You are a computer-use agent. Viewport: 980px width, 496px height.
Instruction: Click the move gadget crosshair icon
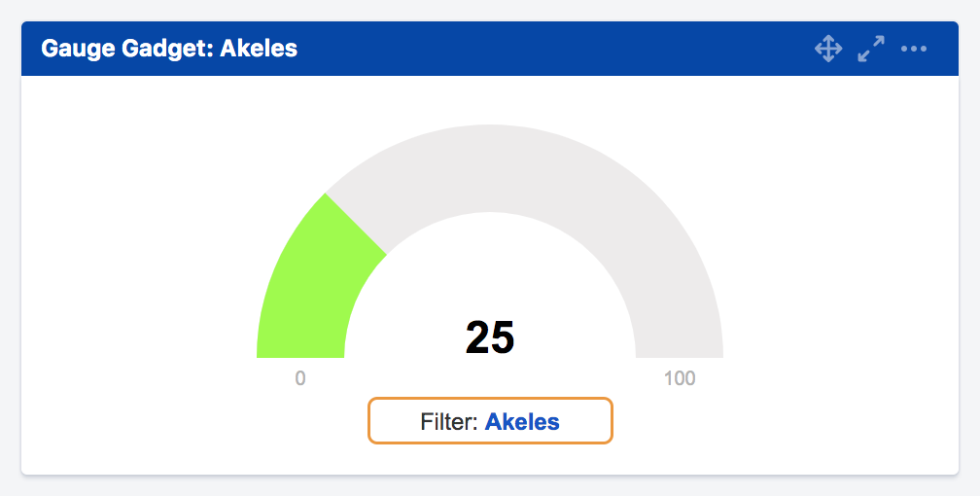point(827,49)
